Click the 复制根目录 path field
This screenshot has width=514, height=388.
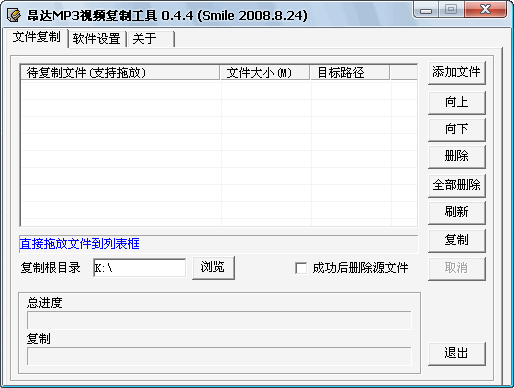(x=139, y=268)
